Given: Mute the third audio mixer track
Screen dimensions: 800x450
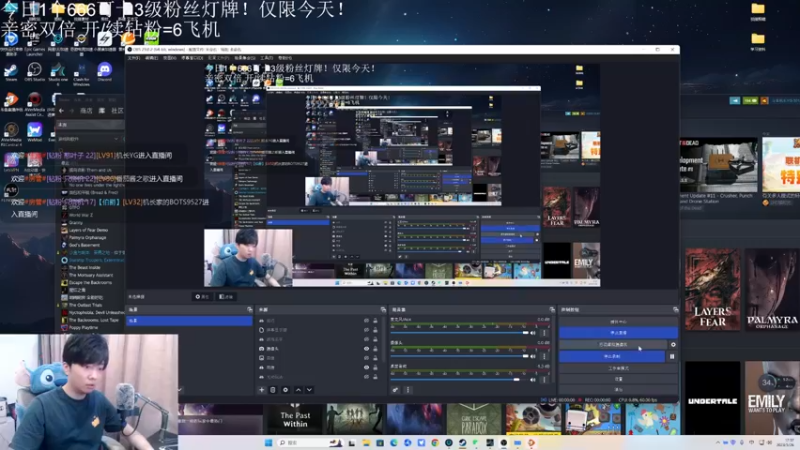Looking at the screenshot, I should (533, 380).
